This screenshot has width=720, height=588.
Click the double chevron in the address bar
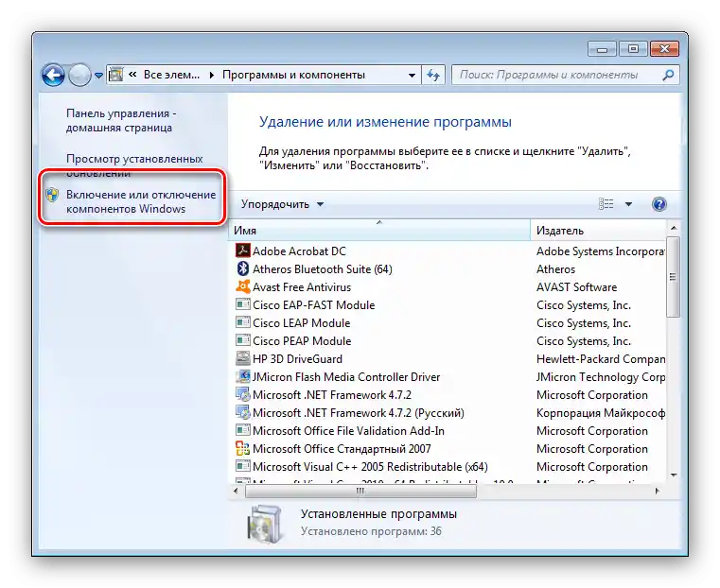(x=132, y=75)
